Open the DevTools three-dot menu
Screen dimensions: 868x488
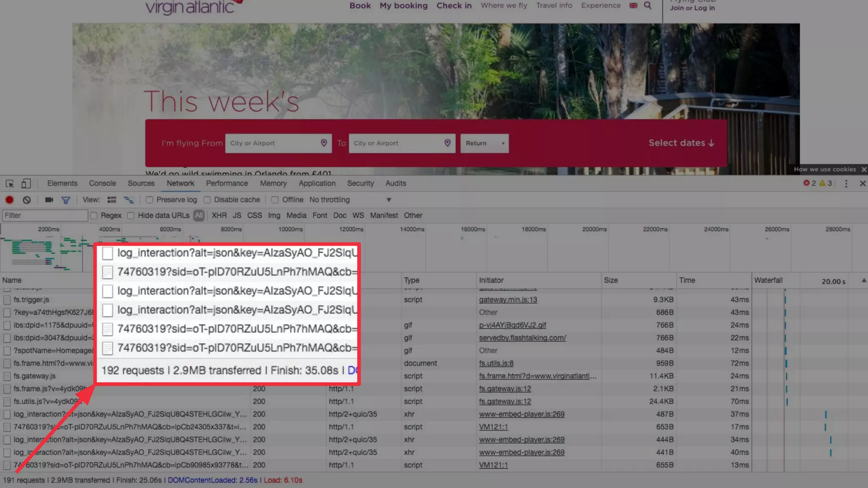pyautogui.click(x=846, y=183)
